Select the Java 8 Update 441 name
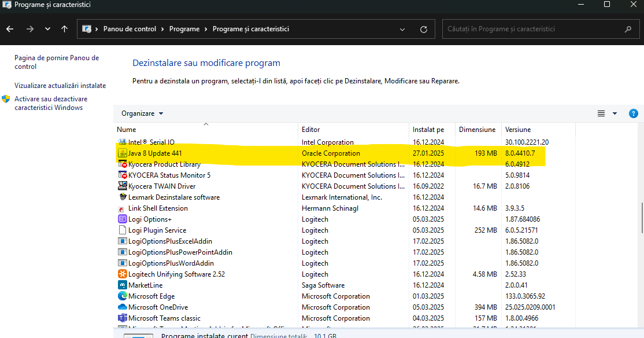644x338 pixels. 155,153
